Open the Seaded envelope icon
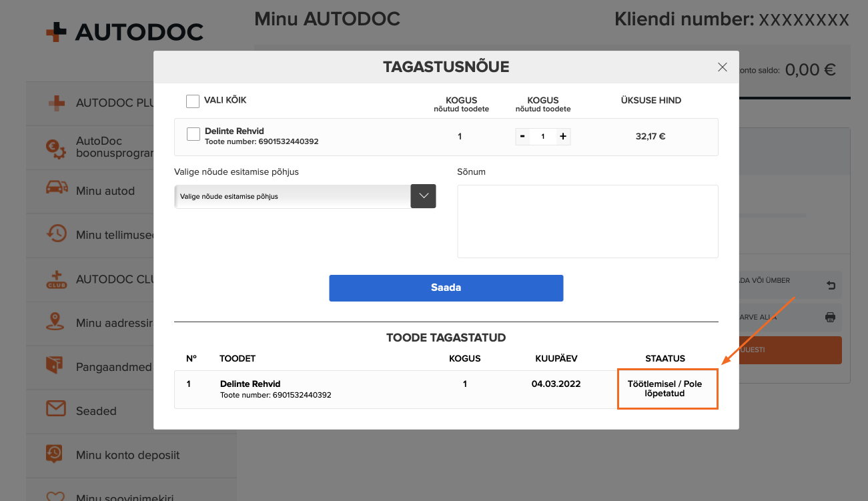The height and width of the screenshot is (501, 868). coord(56,410)
